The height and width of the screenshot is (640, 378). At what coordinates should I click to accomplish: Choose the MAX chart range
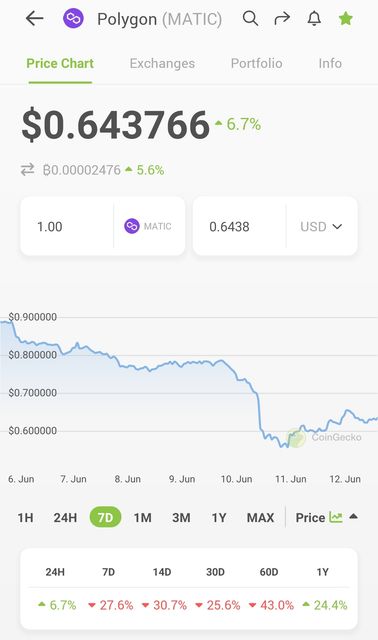pyautogui.click(x=260, y=518)
